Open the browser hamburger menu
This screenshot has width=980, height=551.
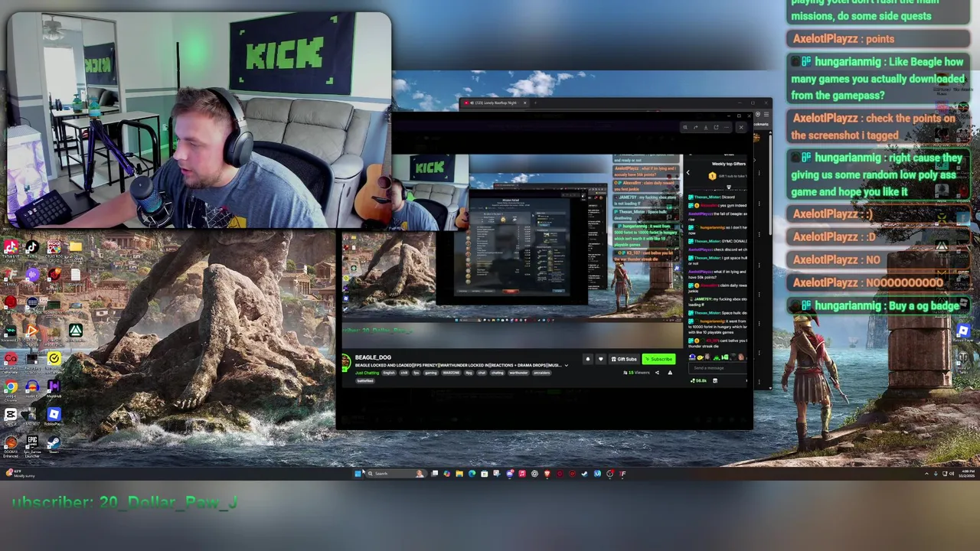pyautogui.click(x=766, y=115)
